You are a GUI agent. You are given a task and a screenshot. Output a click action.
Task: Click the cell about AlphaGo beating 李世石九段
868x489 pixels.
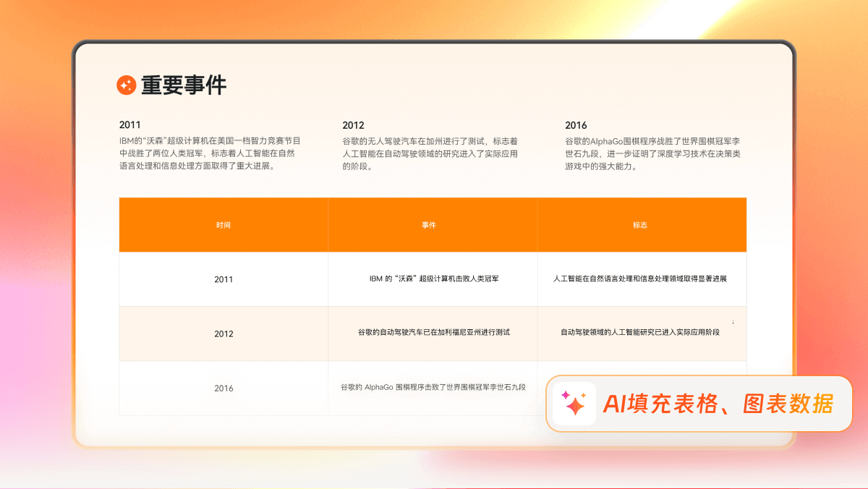click(433, 388)
